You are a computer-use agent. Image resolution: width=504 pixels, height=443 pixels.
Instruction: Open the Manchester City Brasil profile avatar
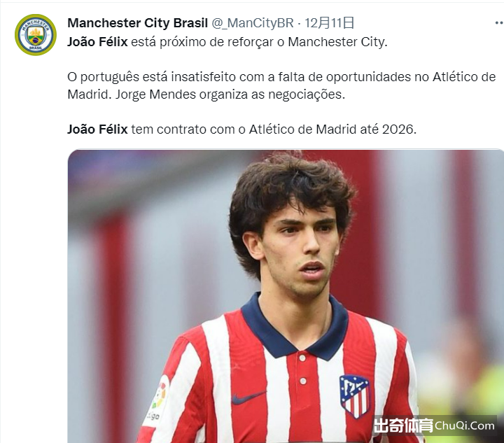(x=36, y=35)
